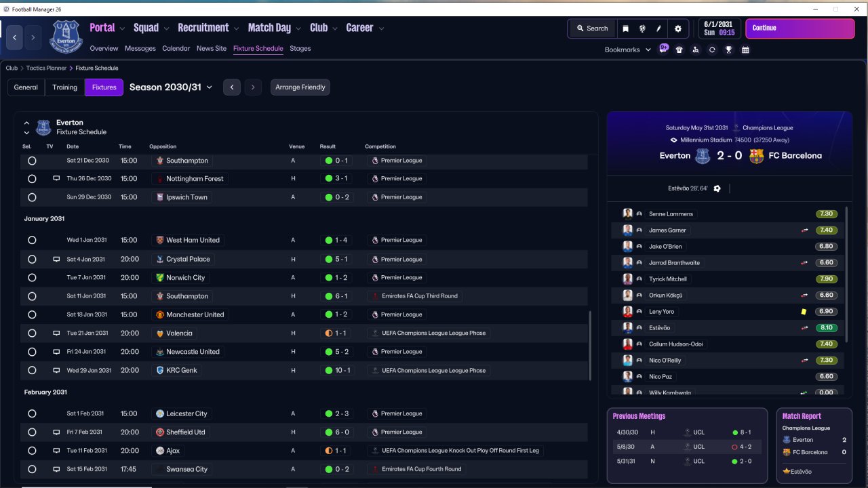
Task: Select the Newcastle United fixture radio
Action: click(32, 352)
